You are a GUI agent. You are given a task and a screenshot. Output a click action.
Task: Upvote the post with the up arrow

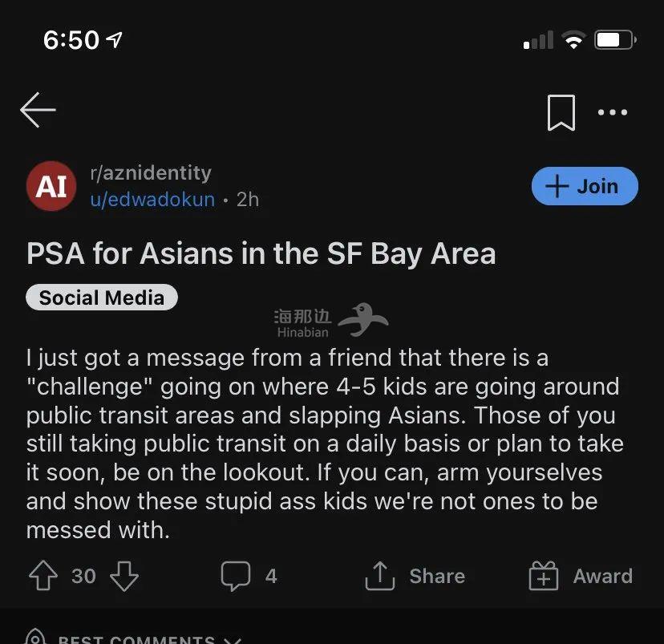(43, 575)
